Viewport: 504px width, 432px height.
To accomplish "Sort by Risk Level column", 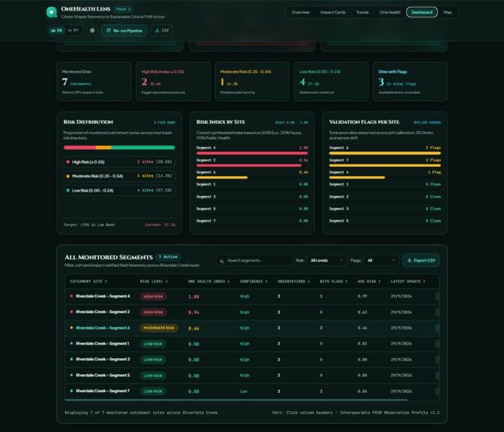I will 154,281.
